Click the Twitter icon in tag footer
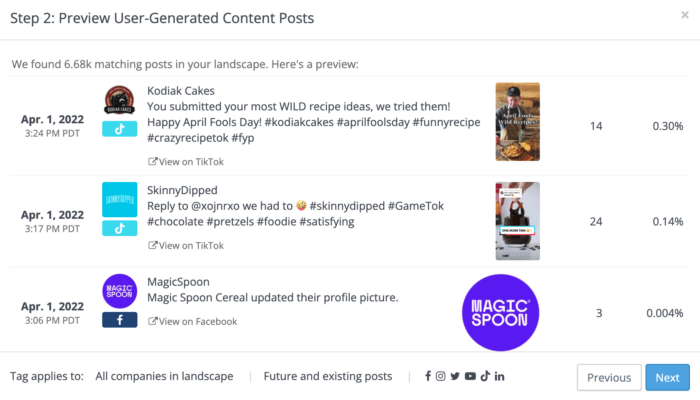 (x=455, y=376)
